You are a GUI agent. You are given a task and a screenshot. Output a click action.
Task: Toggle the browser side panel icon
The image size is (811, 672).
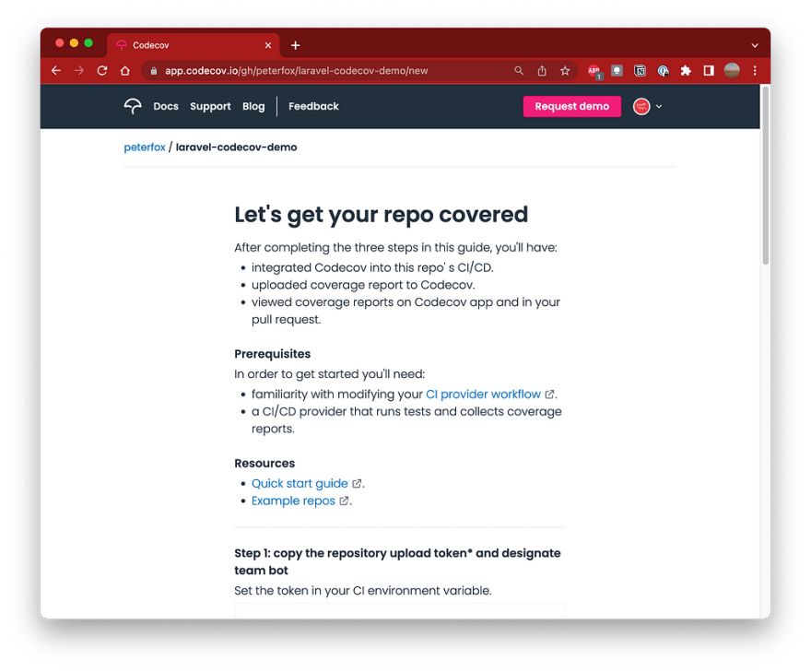709,71
